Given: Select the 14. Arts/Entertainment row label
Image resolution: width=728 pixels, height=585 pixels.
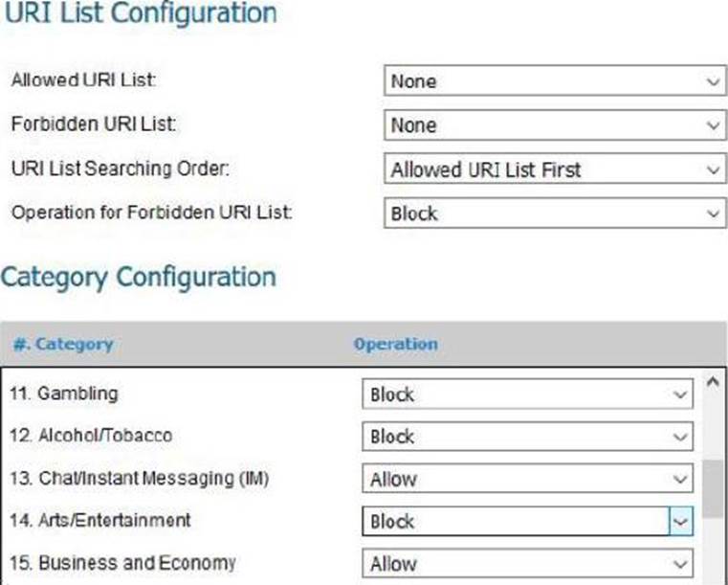Looking at the screenshot, I should pyautogui.click(x=101, y=521).
